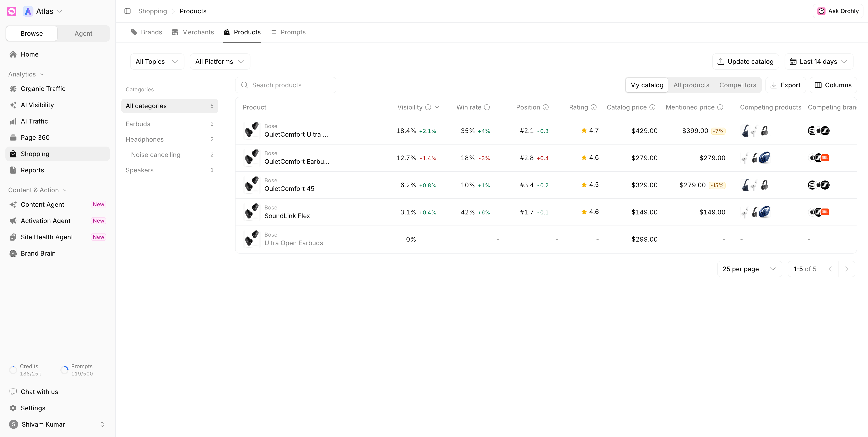Open the Last 14 days date dropdown
The height and width of the screenshot is (437, 868).
[819, 62]
